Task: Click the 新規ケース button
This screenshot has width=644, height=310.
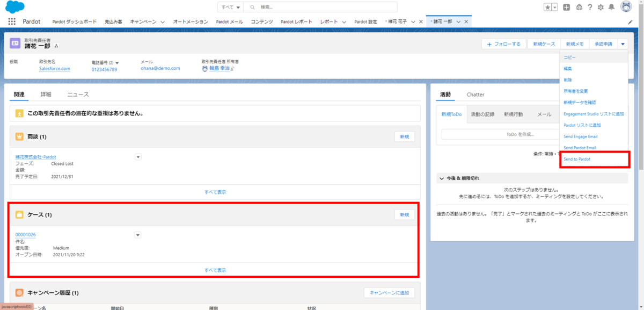Action: (x=544, y=44)
